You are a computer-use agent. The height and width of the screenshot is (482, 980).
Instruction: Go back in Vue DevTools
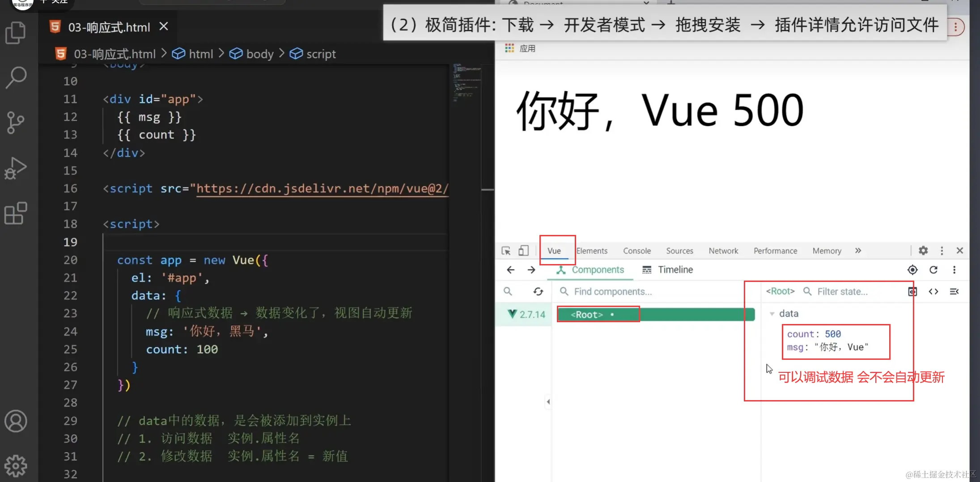510,269
